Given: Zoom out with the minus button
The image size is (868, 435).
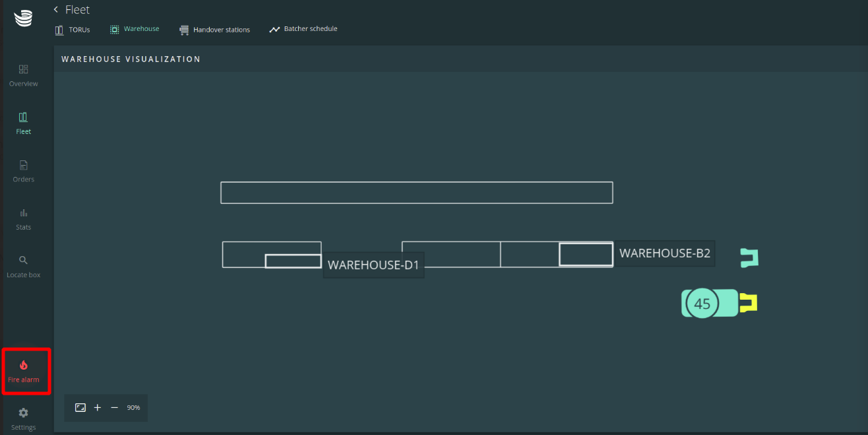Looking at the screenshot, I should (114, 408).
